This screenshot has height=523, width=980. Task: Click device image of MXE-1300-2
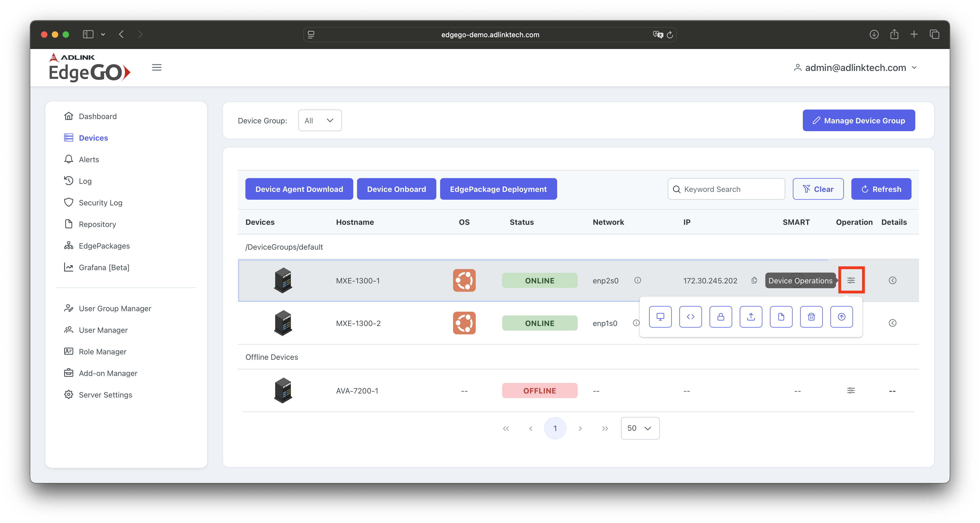tap(283, 323)
